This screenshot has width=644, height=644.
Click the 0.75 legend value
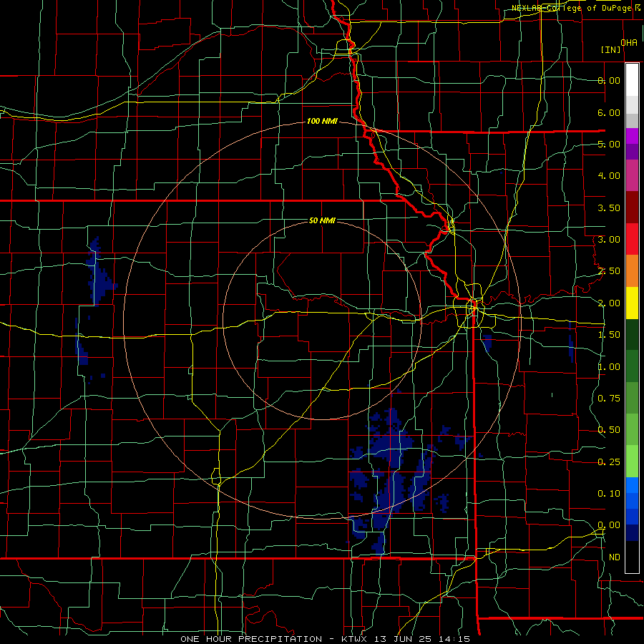pyautogui.click(x=609, y=399)
